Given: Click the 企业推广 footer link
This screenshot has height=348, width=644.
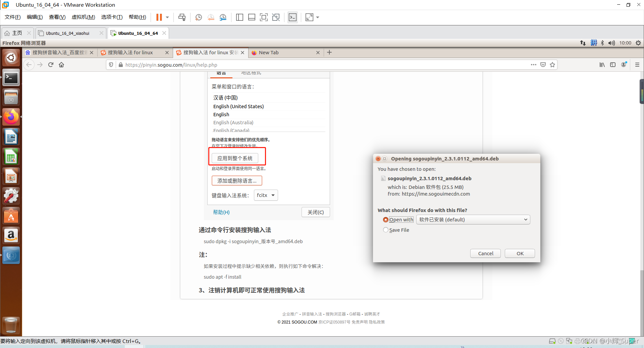Looking at the screenshot, I should pos(290,314).
